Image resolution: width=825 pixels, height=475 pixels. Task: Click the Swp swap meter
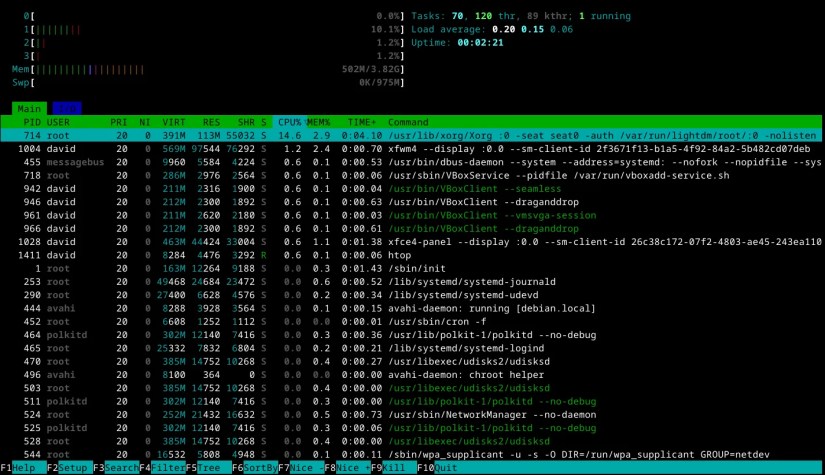(x=208, y=83)
